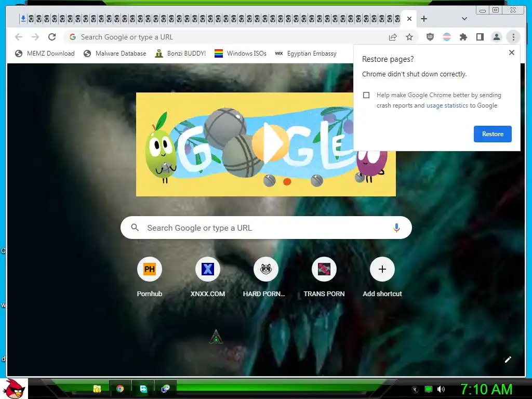The width and height of the screenshot is (532, 399).
Task: Click the striped flag extension icon
Action: (447, 37)
